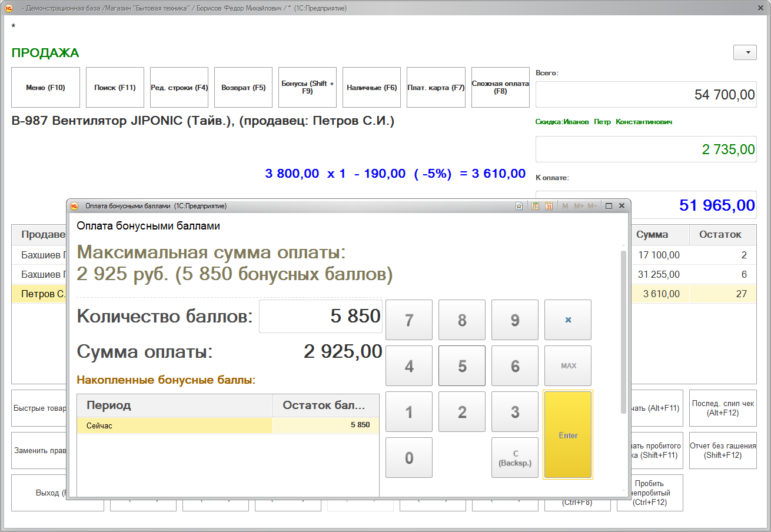Click the Сумма column header in sales table

click(x=659, y=234)
